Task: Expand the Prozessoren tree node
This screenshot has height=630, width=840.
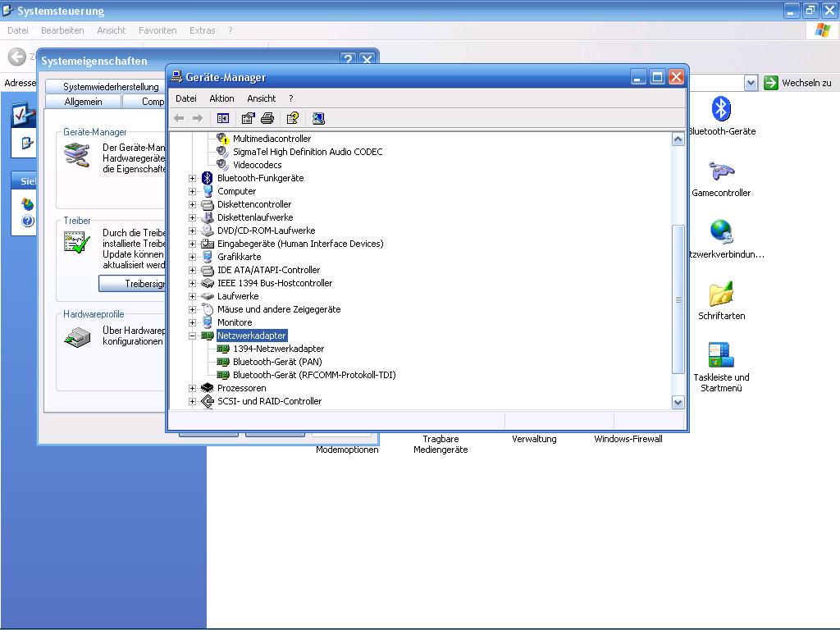Action: pyautogui.click(x=193, y=388)
